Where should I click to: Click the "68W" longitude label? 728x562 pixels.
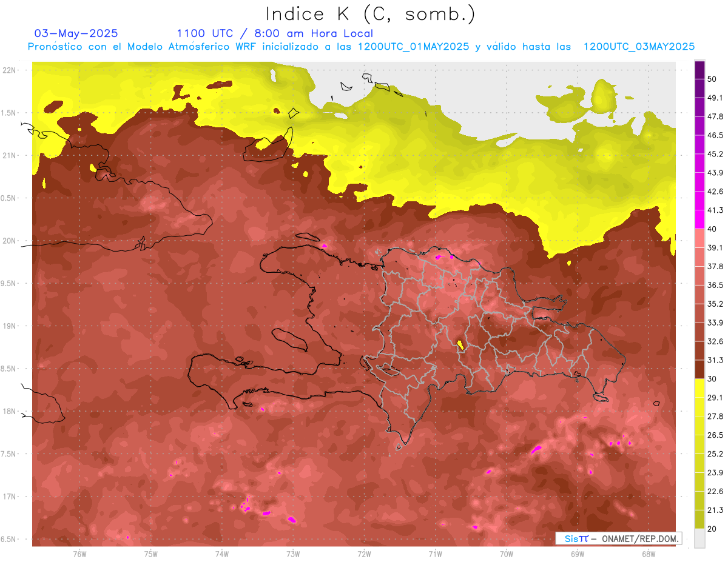649,554
